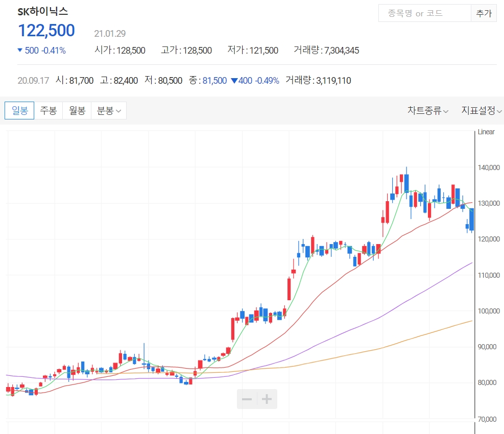Click the 140,000 price axis label
The height and width of the screenshot is (434, 504).
[489, 167]
